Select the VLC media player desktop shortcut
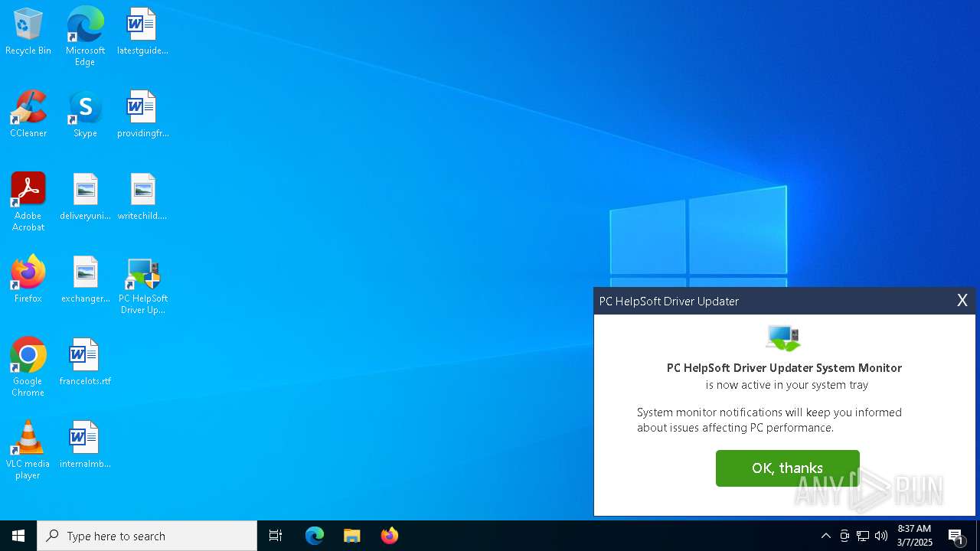Viewport: 980px width, 551px height. (x=28, y=450)
